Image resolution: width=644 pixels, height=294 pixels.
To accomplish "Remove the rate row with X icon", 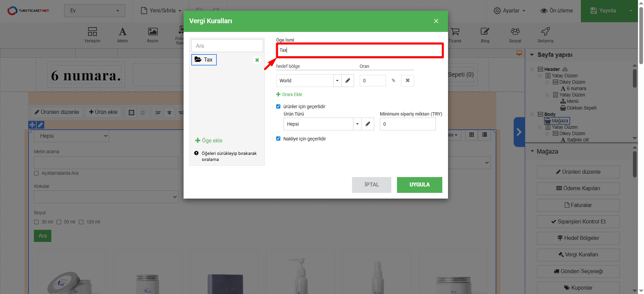I will click(x=407, y=81).
